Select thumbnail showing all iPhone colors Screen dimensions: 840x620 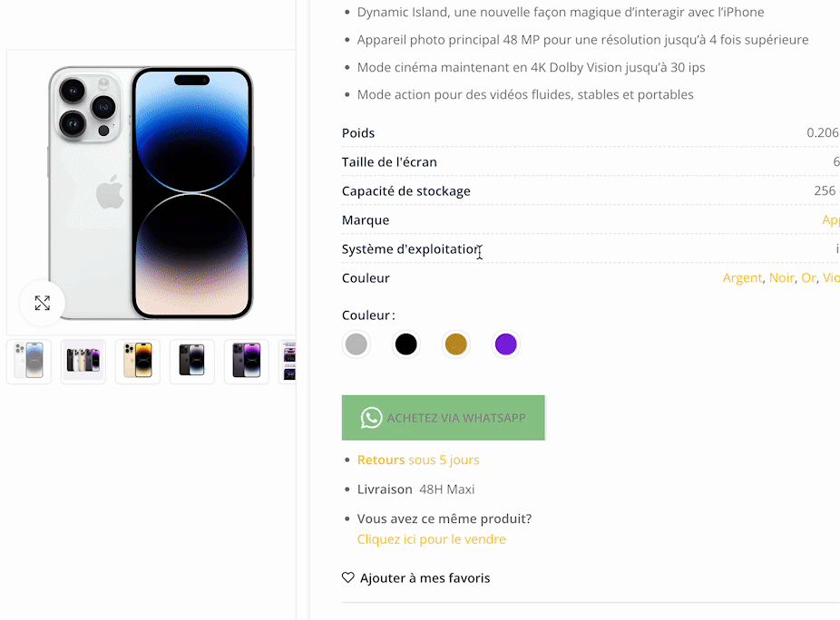tap(83, 361)
